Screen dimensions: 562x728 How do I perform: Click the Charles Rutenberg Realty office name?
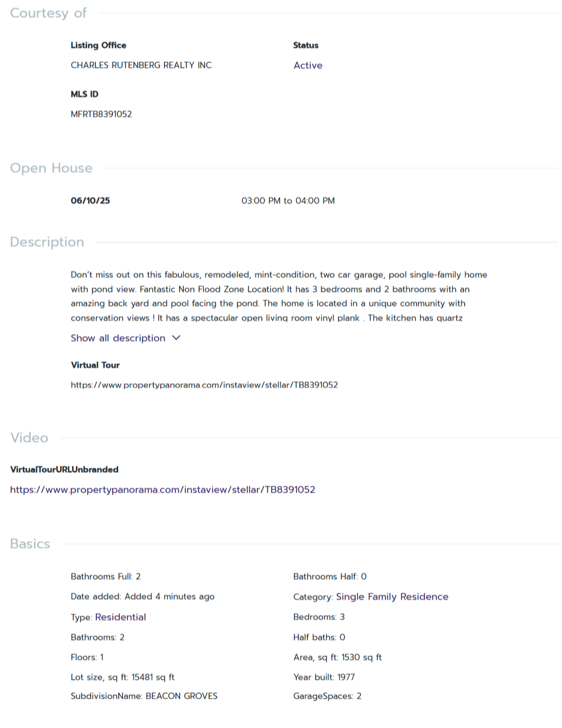tap(141, 65)
